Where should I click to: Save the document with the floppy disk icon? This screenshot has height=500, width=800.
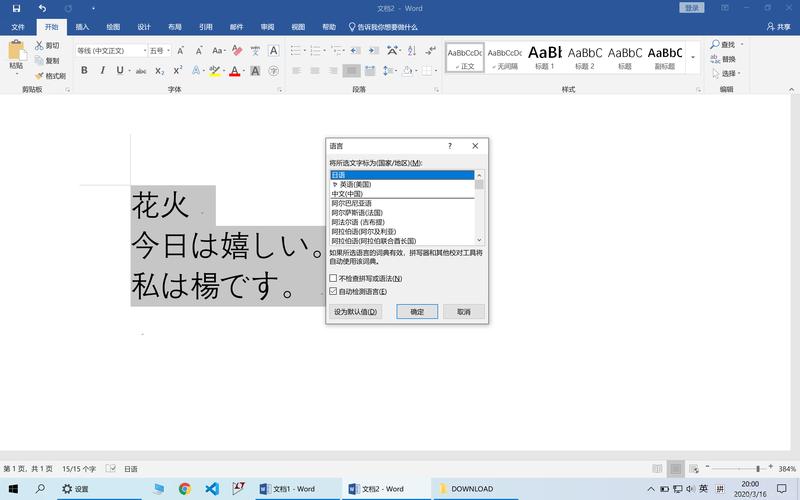click(x=16, y=8)
